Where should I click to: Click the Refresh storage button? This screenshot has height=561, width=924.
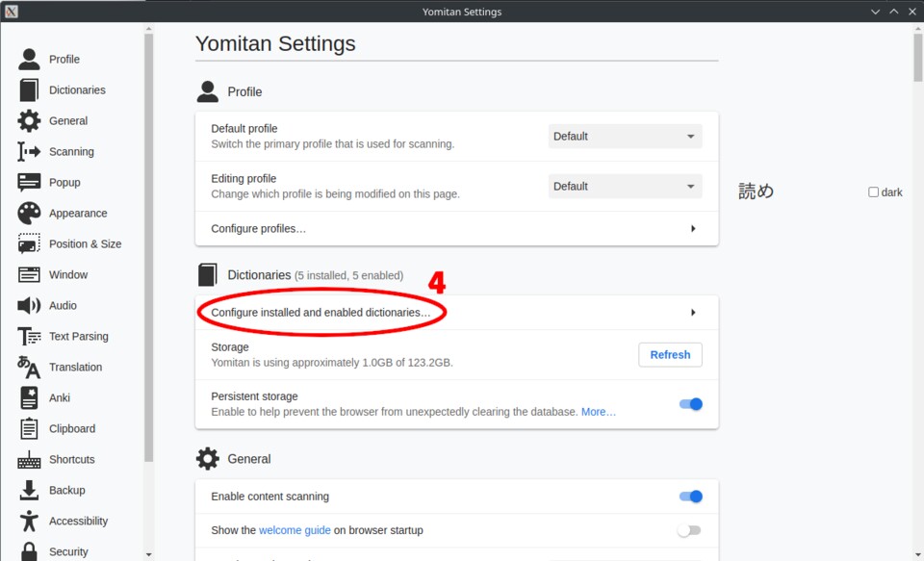[x=670, y=355]
